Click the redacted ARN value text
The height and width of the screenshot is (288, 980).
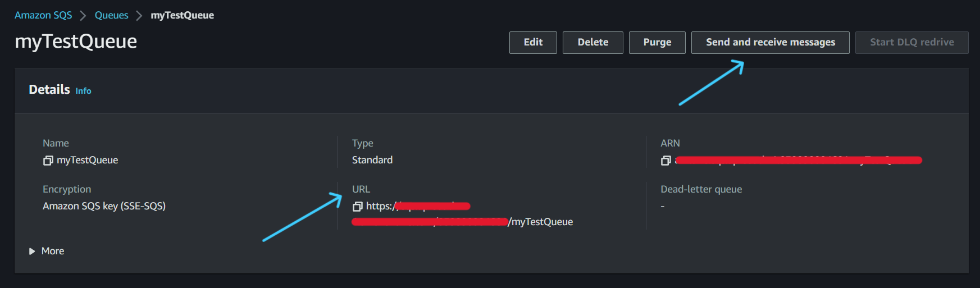coord(797,161)
